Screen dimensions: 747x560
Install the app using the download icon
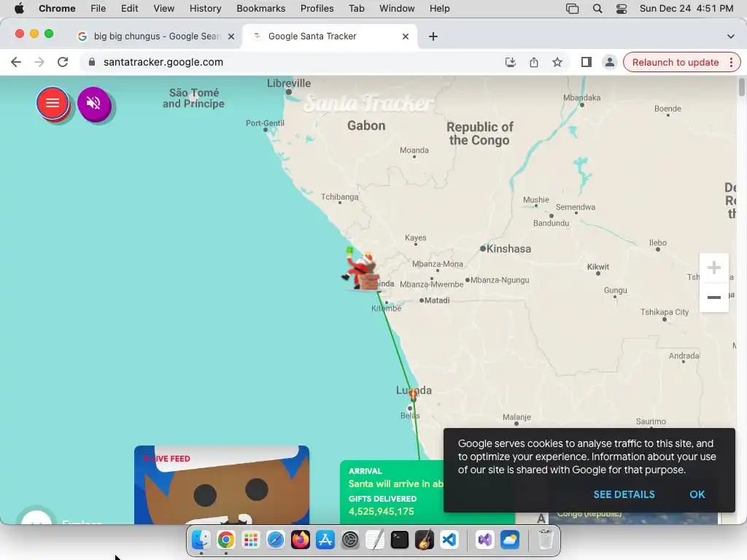click(x=510, y=62)
